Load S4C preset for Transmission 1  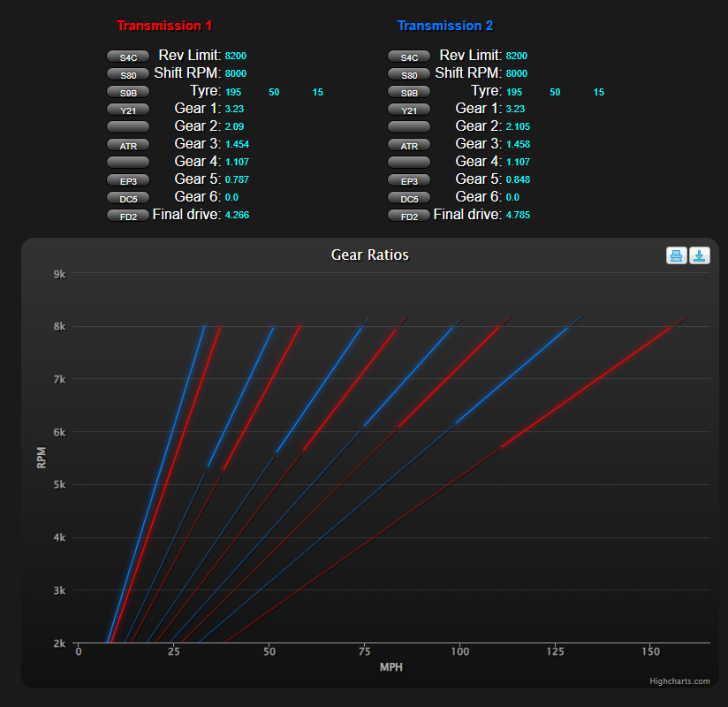click(x=128, y=57)
